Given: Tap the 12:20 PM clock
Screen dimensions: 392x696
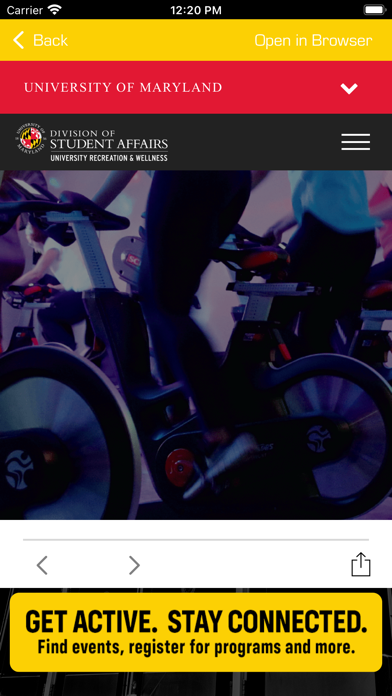Looking at the screenshot, I should 196,10.
